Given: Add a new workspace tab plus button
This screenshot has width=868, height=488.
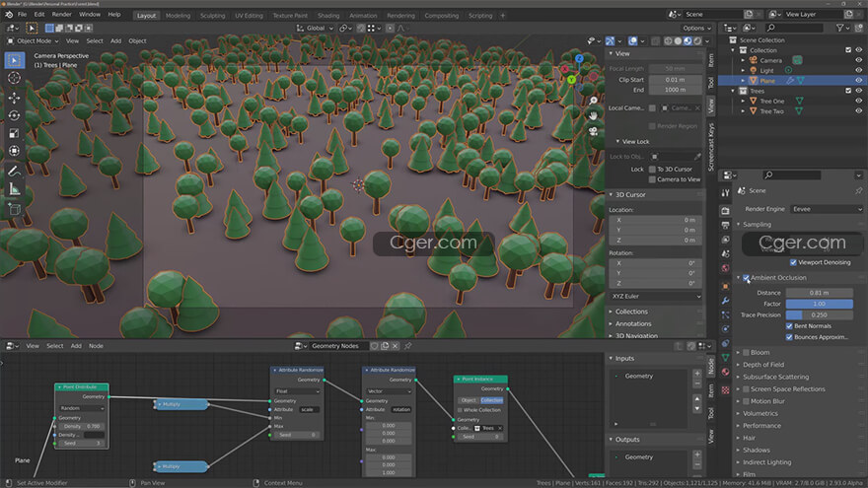Looking at the screenshot, I should point(503,16).
